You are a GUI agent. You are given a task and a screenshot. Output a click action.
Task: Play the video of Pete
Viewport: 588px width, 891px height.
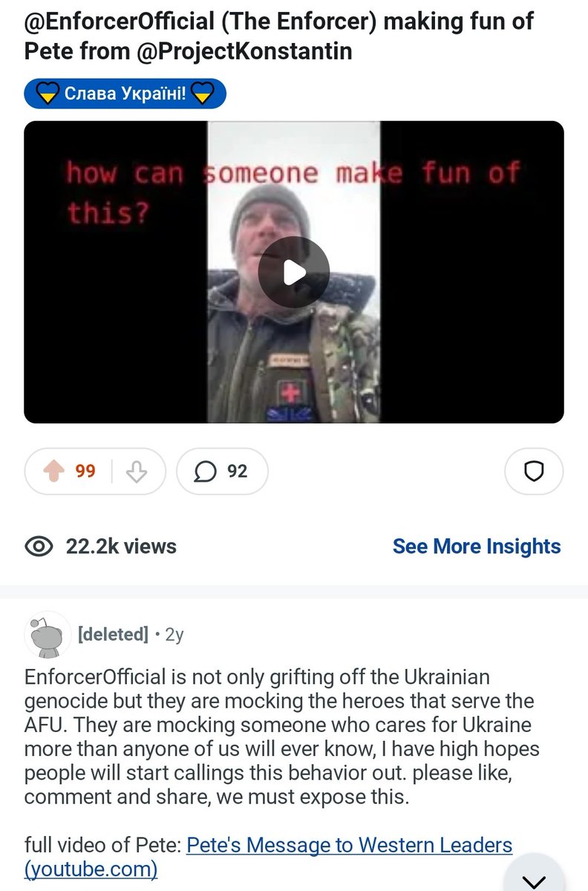(293, 272)
